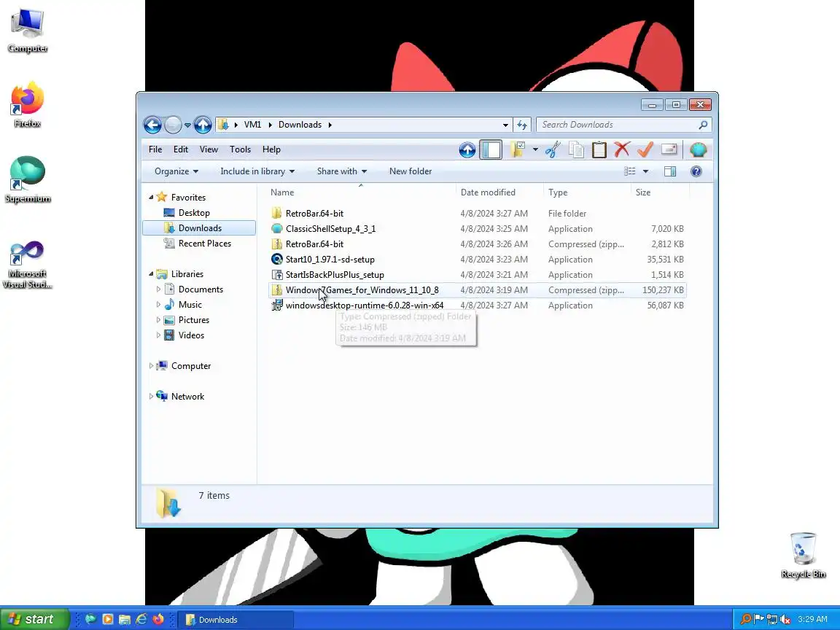Screen dimensions: 840x630
Task: Click the Back navigation arrow
Action: (152, 125)
